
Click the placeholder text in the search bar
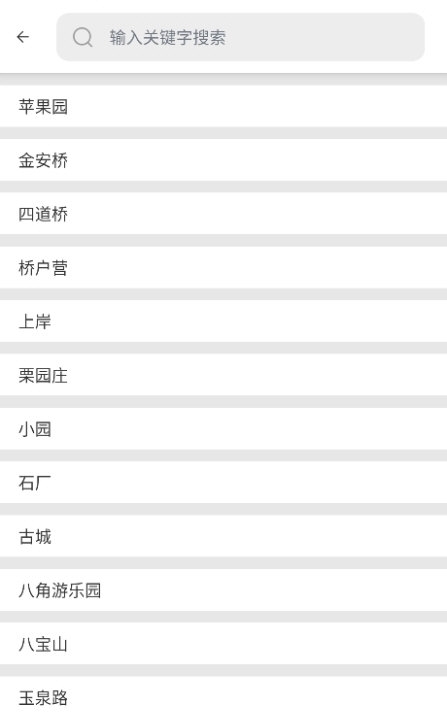pyautogui.click(x=168, y=37)
